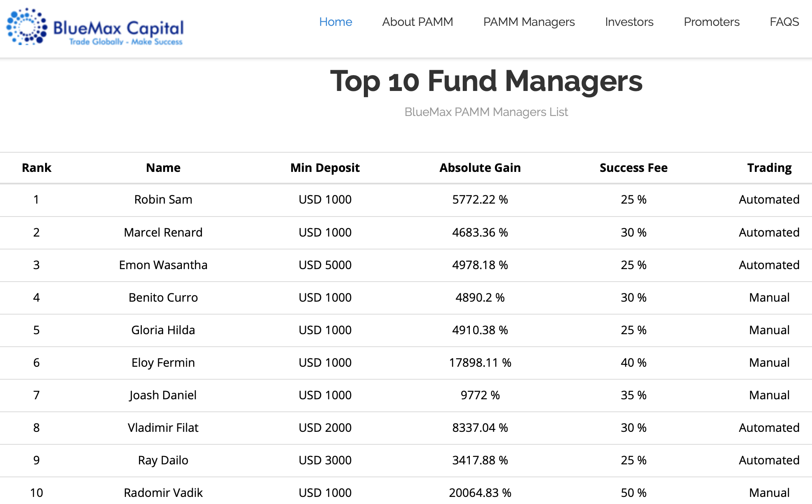Image resolution: width=812 pixels, height=504 pixels.
Task: Click Automated trading type for Robin Sam
Action: pos(769,199)
